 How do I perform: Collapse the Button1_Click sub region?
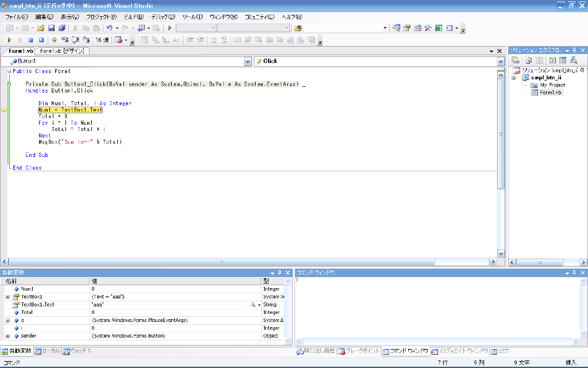[9, 84]
